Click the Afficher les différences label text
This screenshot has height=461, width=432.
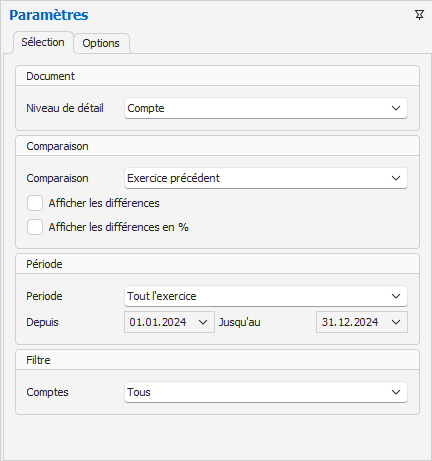[x=104, y=203]
